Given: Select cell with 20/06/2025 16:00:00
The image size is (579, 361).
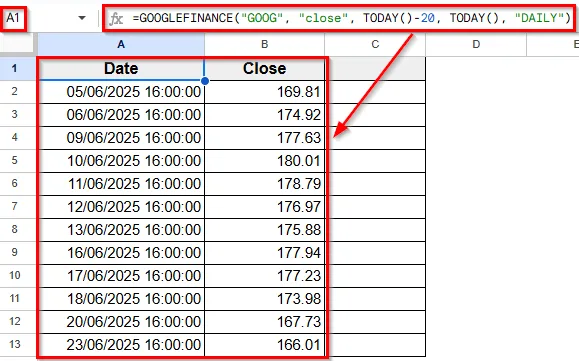Looking at the screenshot, I should coord(121,322).
